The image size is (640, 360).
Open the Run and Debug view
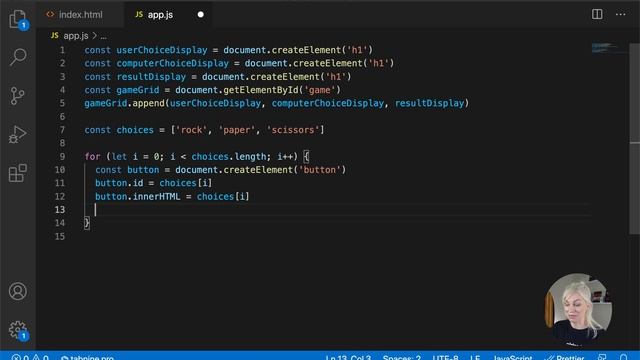(18, 134)
